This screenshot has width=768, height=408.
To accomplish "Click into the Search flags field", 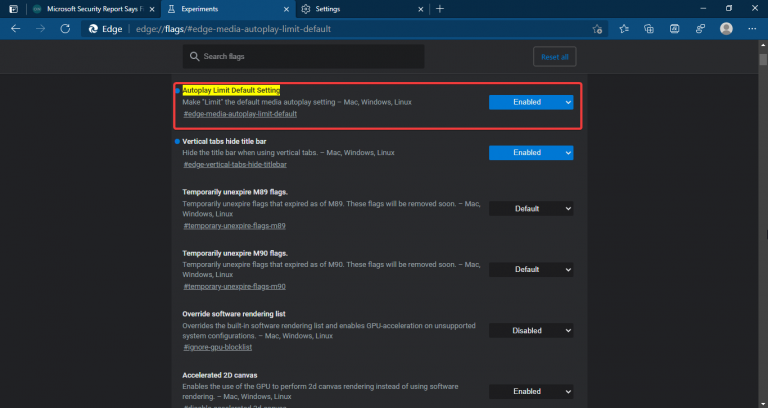I will coord(350,57).
